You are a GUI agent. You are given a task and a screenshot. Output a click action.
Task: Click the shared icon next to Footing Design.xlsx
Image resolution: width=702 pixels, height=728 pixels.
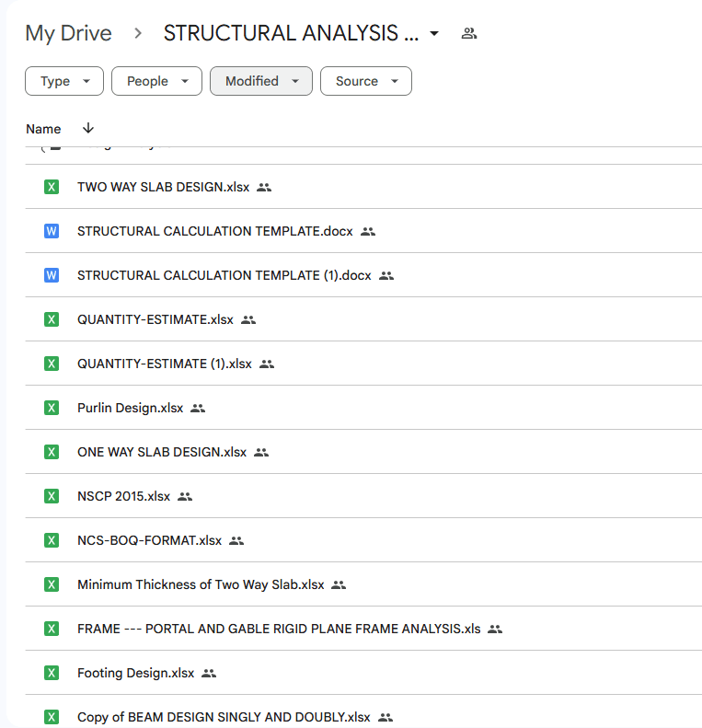click(x=209, y=673)
